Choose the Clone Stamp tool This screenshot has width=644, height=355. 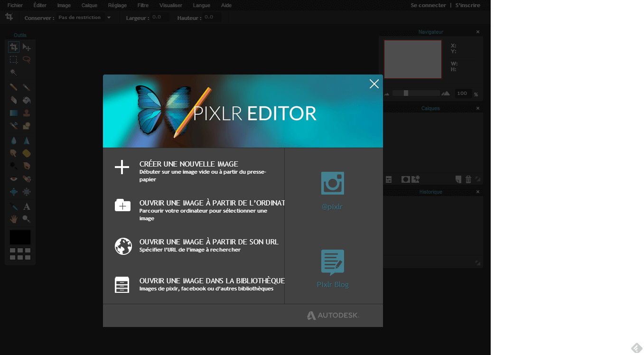pos(27,113)
